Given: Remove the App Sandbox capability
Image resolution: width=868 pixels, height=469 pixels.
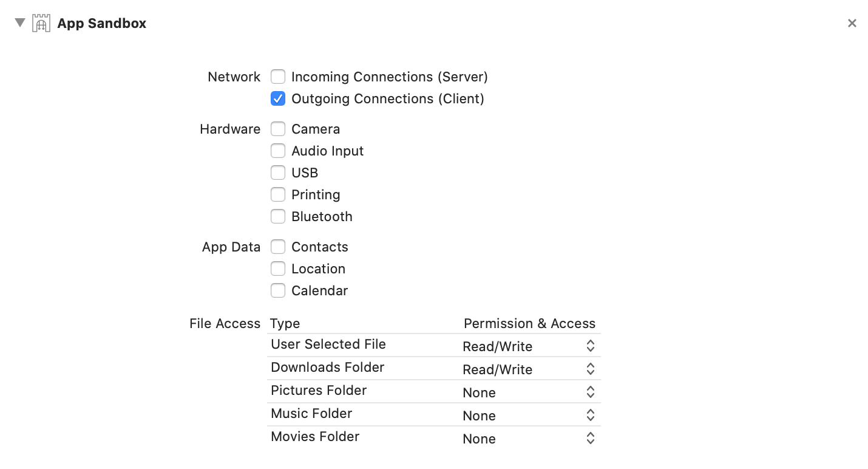Looking at the screenshot, I should [852, 22].
